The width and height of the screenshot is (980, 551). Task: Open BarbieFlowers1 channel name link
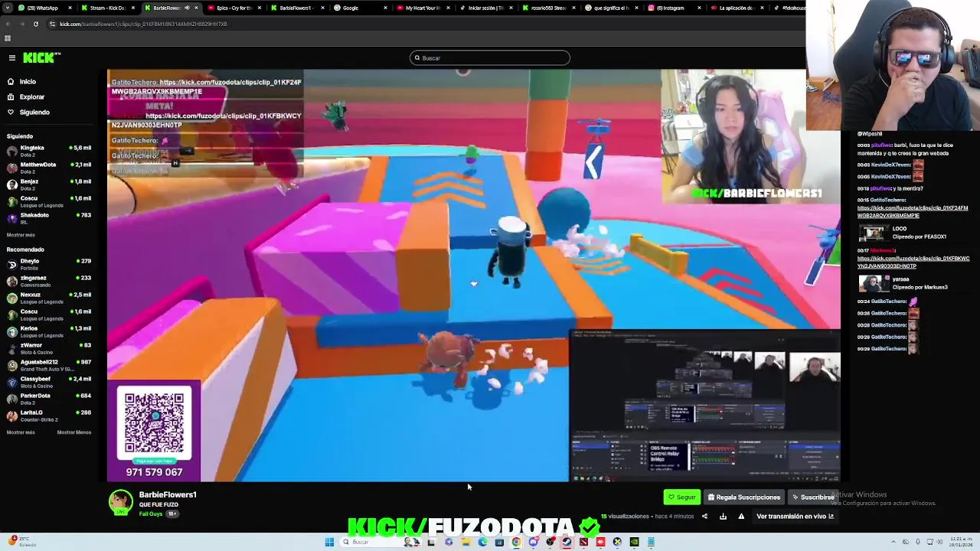pos(168,495)
